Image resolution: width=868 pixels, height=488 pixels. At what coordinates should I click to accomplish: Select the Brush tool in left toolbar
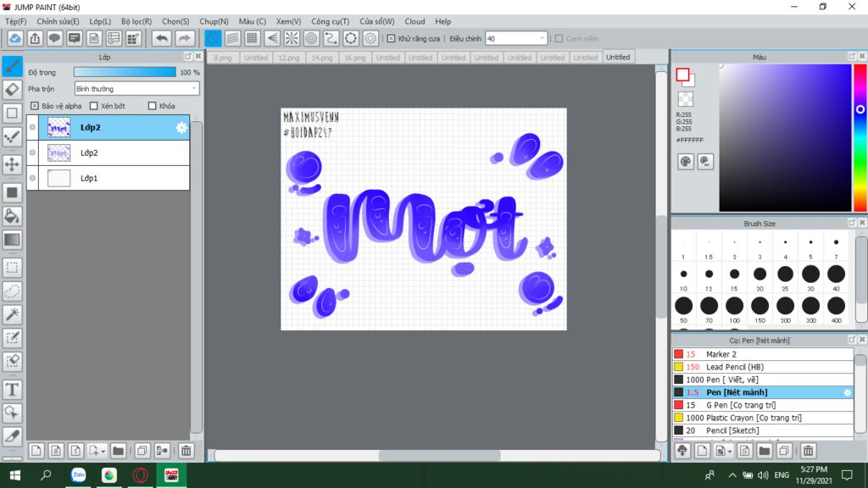pyautogui.click(x=12, y=66)
